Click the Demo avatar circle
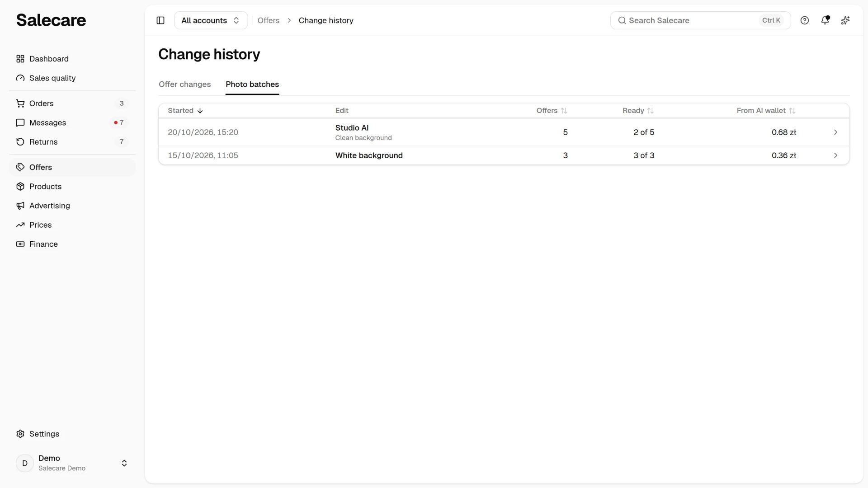The image size is (868, 488). pos(25,463)
